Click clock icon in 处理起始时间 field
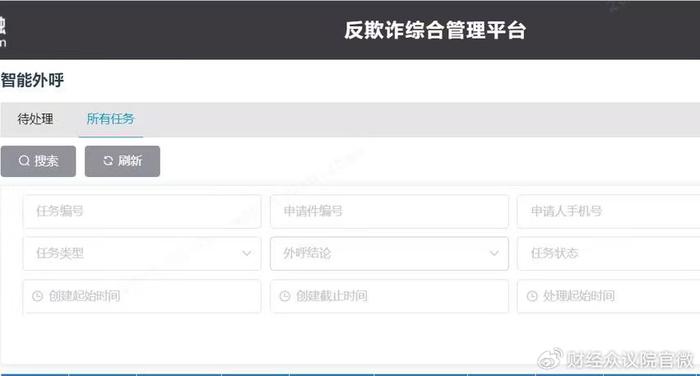 pyautogui.click(x=532, y=296)
